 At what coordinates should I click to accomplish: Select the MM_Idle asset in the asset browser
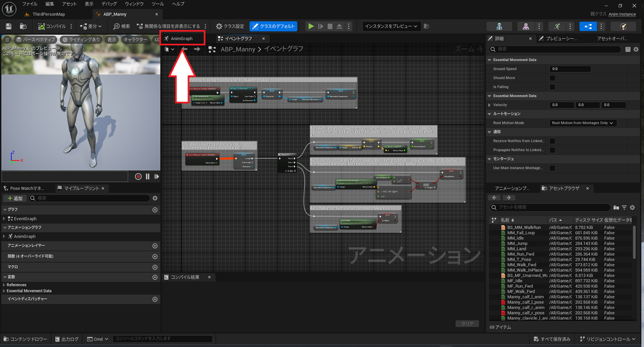(x=515, y=238)
